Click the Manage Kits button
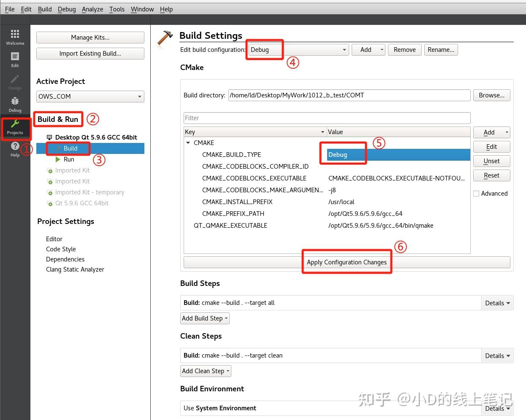The image size is (526, 420). pos(90,37)
